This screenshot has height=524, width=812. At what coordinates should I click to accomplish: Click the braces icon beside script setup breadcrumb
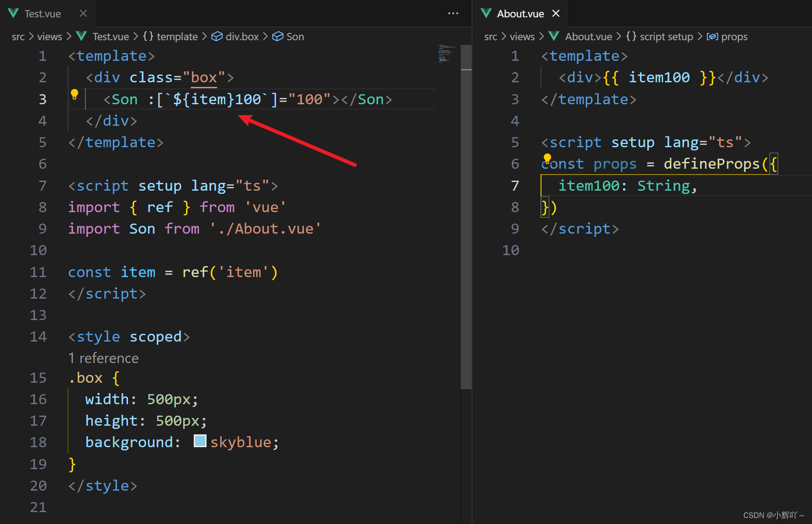tap(631, 36)
